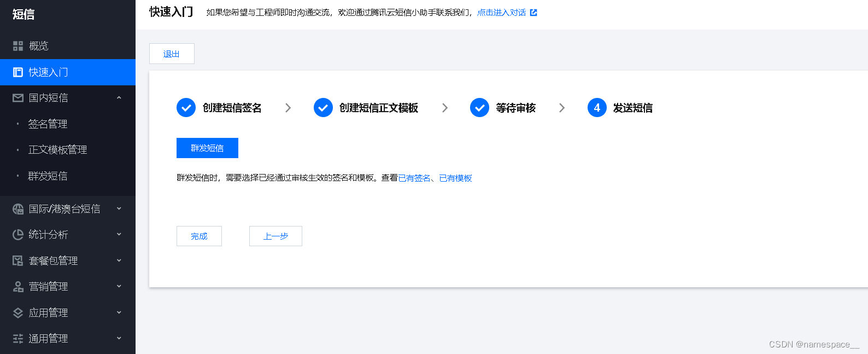Expand the 统计分析 menu arrow

(x=119, y=235)
